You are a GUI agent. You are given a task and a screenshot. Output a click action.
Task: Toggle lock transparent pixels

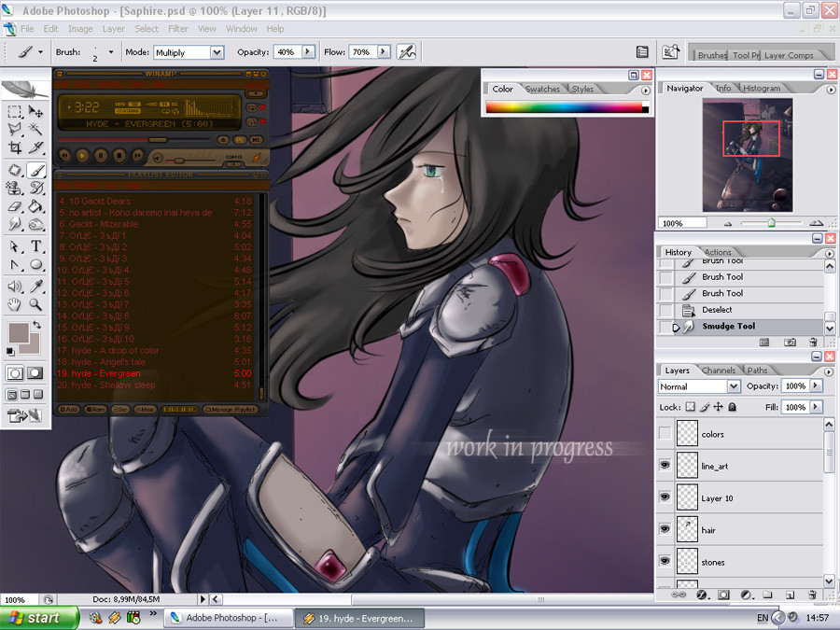coord(691,407)
